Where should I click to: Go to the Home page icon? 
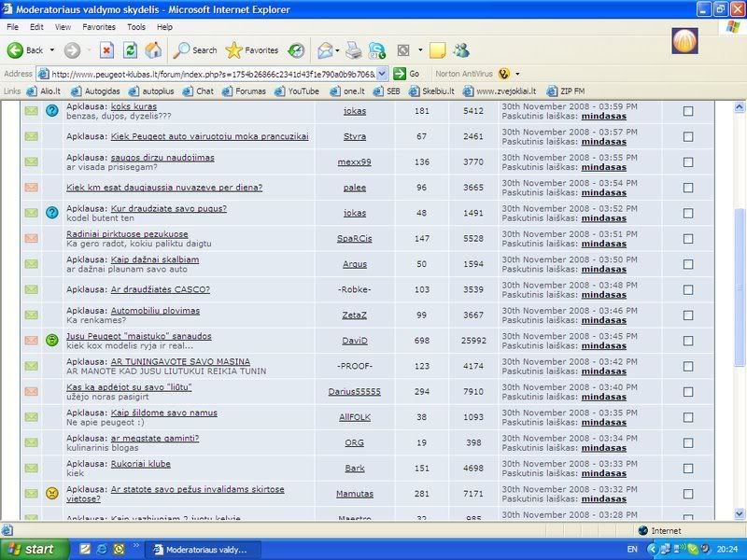[153, 50]
